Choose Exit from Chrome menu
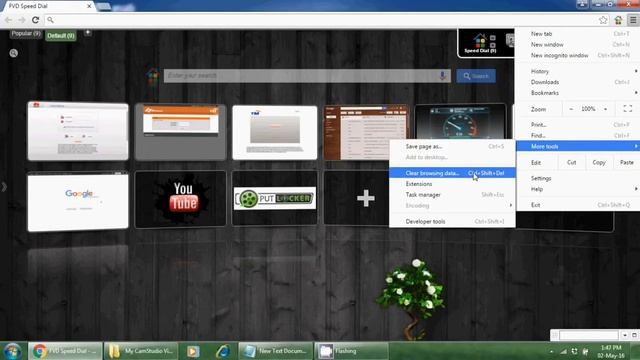Viewport: 640px width, 360px height. click(x=578, y=205)
